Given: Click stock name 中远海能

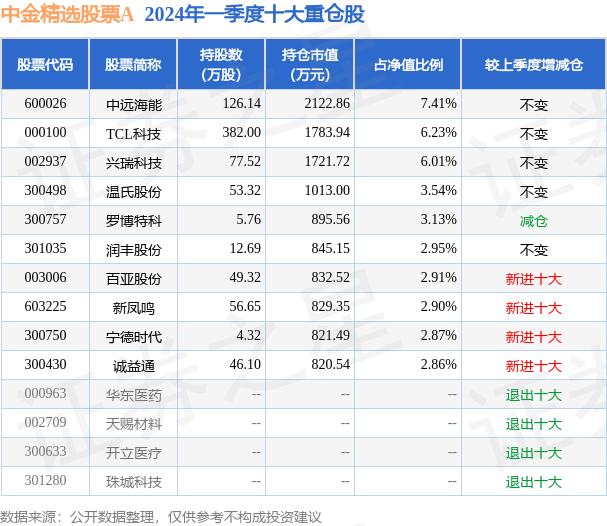Looking at the screenshot, I should 134,105.
